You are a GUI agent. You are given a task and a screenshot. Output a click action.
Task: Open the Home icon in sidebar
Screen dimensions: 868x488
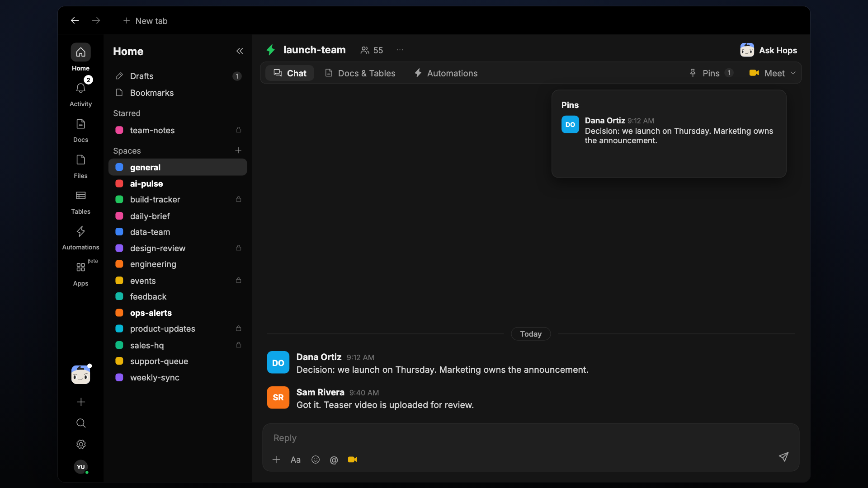(x=80, y=52)
